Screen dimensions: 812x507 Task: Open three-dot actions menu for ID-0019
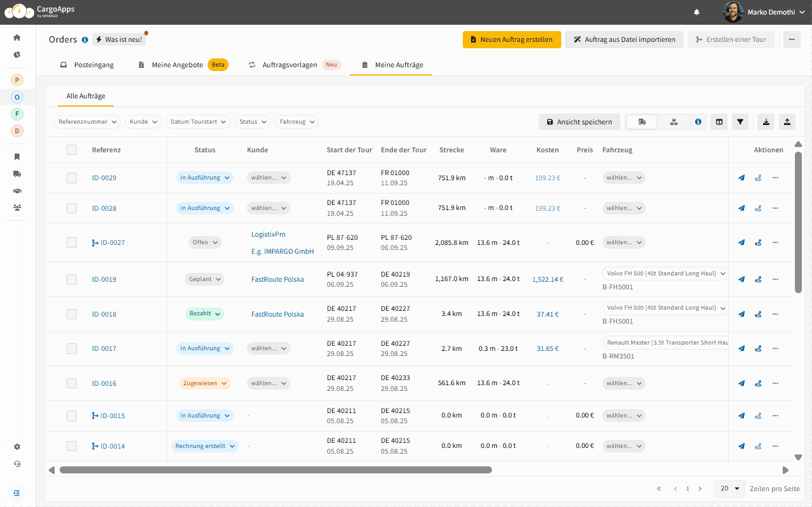(x=775, y=279)
